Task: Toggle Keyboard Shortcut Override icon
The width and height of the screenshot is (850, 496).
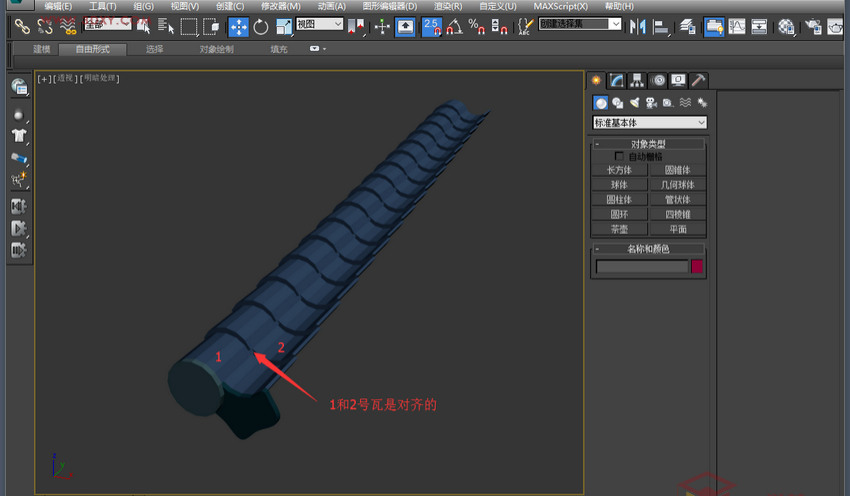Action: tap(405, 26)
